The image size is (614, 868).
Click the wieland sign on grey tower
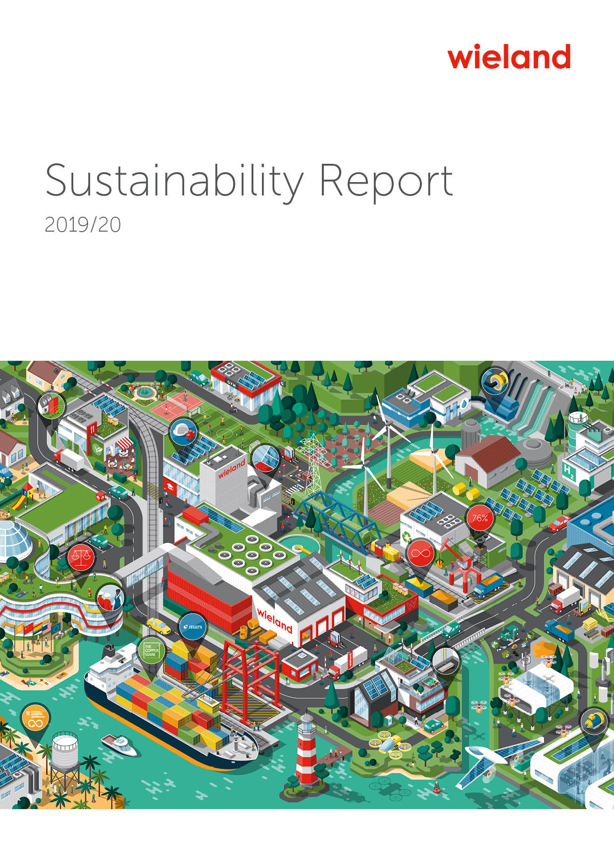click(231, 468)
